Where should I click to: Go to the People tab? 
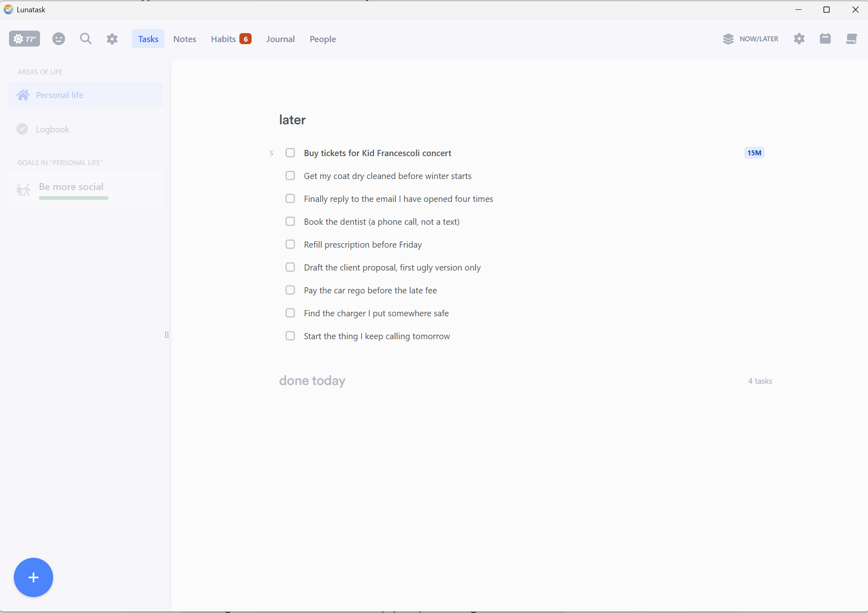pyautogui.click(x=323, y=39)
